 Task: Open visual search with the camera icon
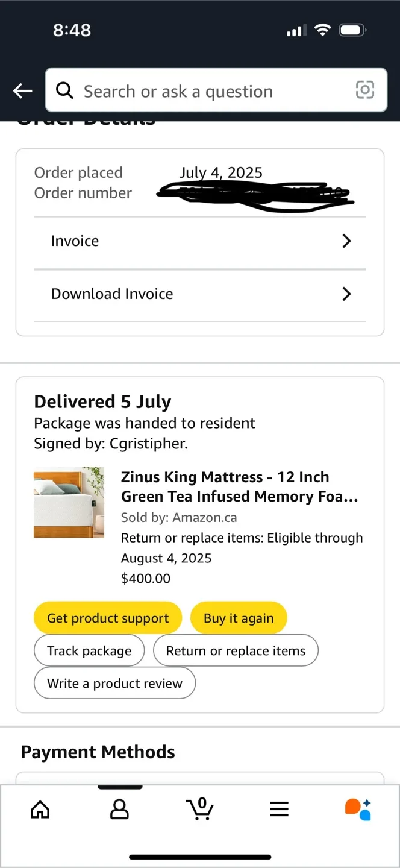[365, 90]
